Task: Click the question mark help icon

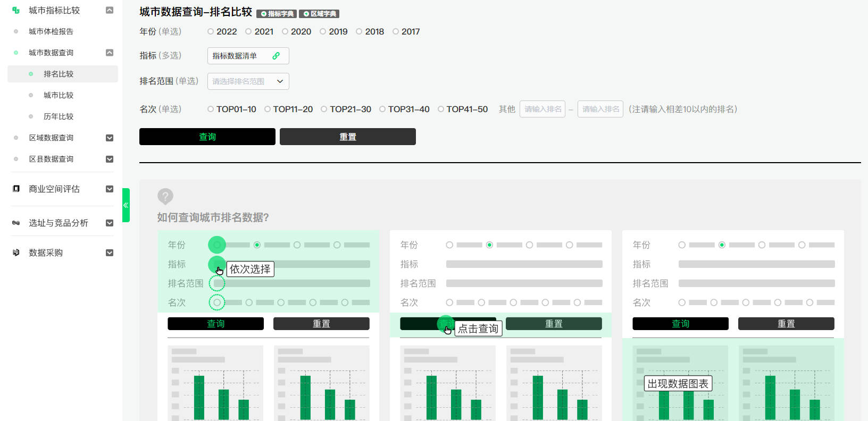Action: pos(165,196)
